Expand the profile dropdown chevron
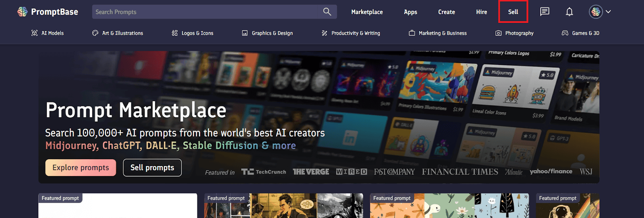Screen dimensions: 644x218 (608, 12)
